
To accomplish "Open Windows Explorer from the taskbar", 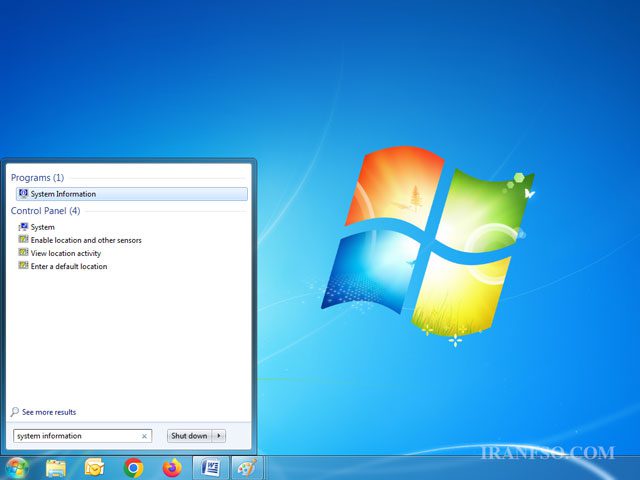I will coord(56,468).
